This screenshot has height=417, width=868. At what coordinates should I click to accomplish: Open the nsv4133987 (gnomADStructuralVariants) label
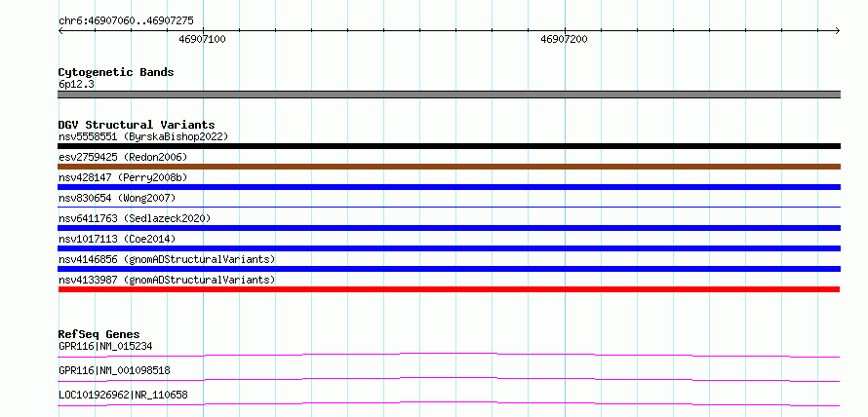point(167,280)
